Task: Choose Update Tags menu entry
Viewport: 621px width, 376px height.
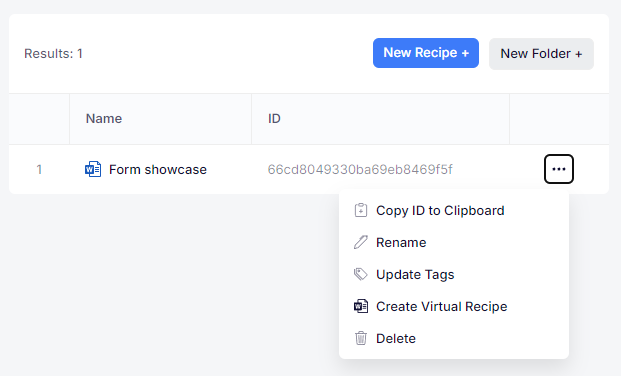Action: [x=454, y=275]
